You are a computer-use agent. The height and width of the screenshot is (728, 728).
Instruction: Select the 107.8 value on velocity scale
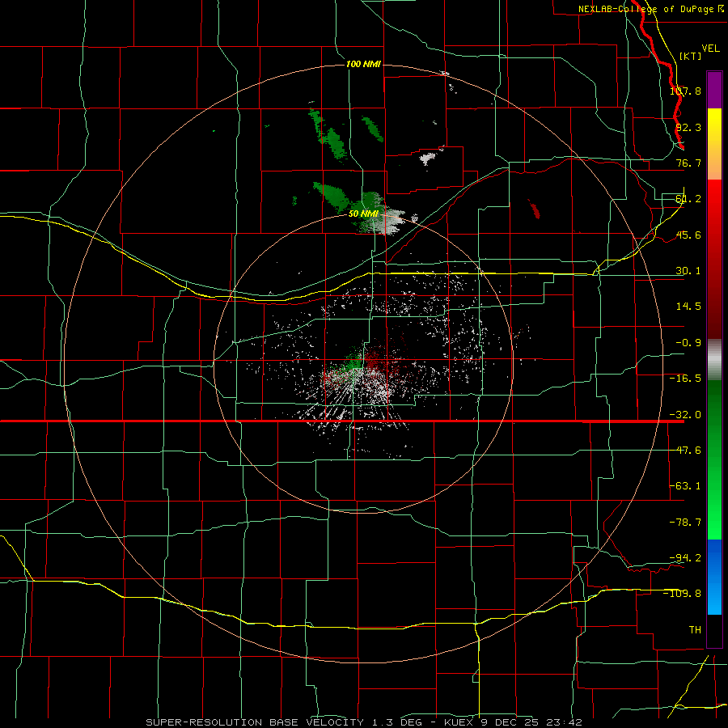[685, 91]
